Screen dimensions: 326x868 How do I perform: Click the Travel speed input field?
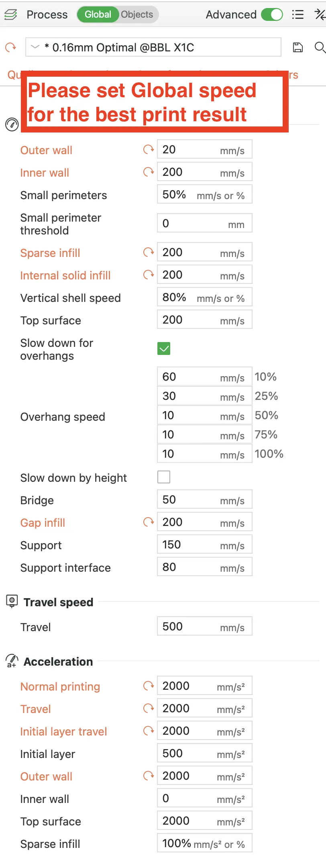pyautogui.click(x=204, y=626)
